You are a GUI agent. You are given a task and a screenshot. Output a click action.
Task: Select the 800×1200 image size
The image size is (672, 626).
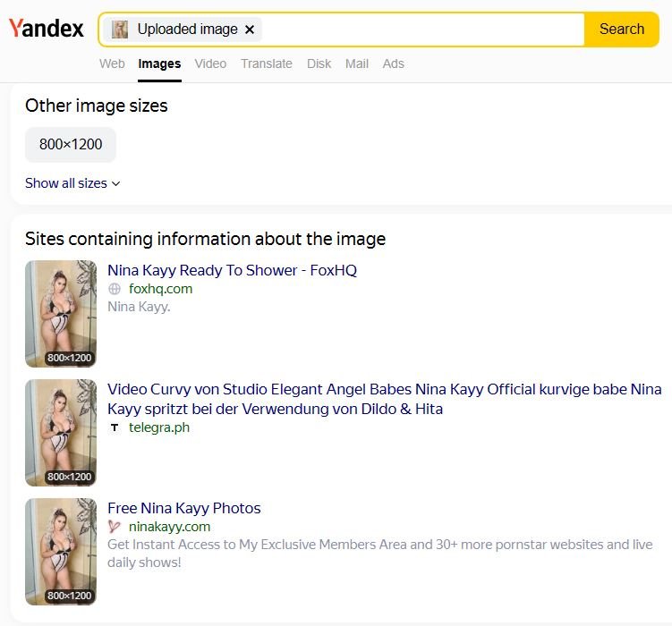(71, 144)
